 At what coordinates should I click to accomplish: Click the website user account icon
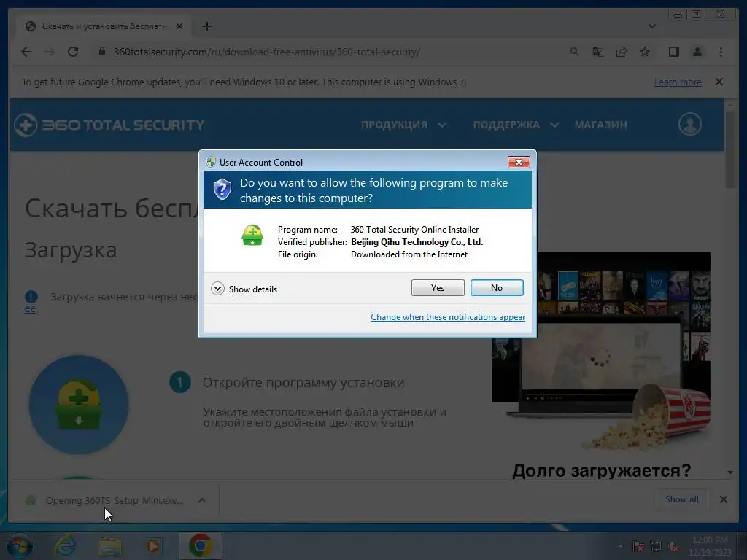click(689, 124)
